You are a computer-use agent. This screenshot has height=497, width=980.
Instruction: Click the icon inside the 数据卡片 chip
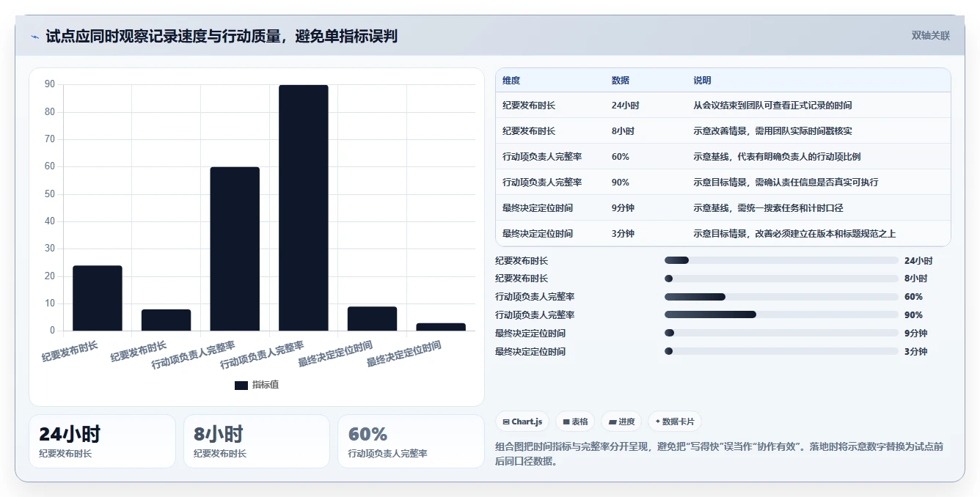pyautogui.click(x=658, y=421)
